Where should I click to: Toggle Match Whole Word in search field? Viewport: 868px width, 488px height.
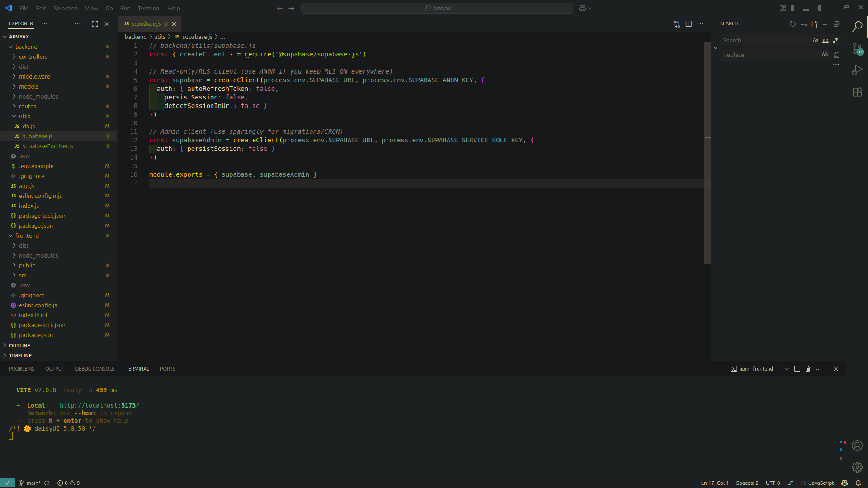click(826, 40)
